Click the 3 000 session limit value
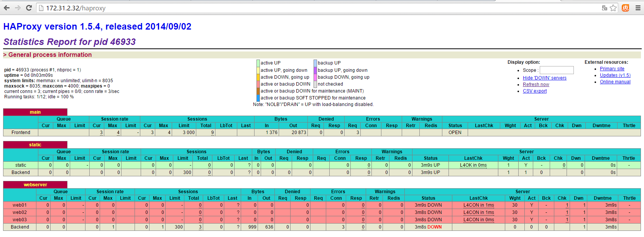Viewport: 644px width, 237px height. [x=189, y=133]
